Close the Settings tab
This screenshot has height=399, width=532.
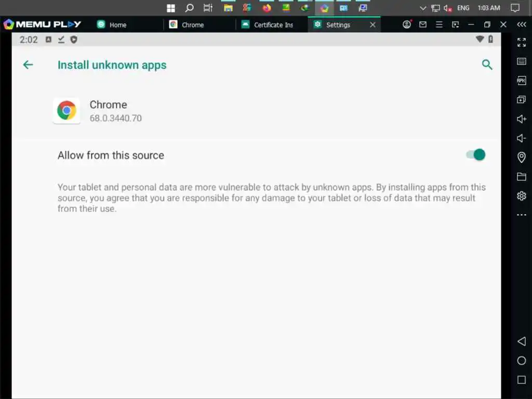tap(373, 24)
